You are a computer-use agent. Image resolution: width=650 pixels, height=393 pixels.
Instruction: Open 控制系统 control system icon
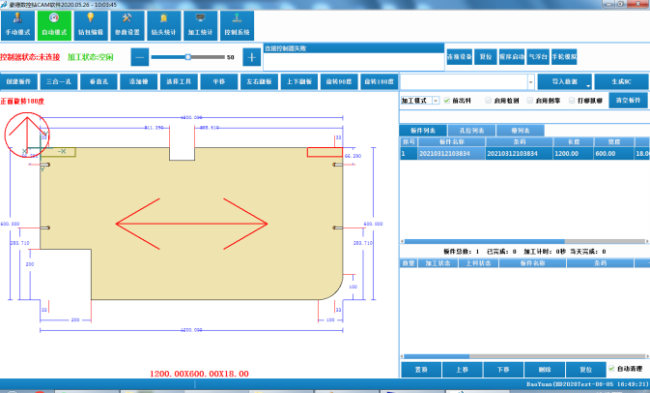(237, 26)
